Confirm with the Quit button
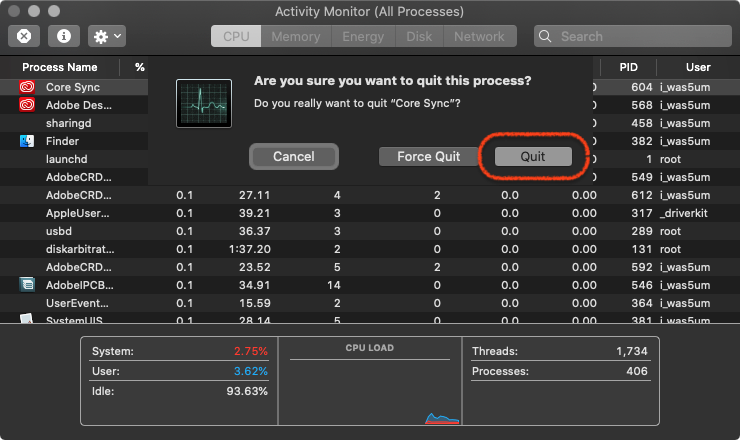The image size is (740, 440). (x=533, y=157)
